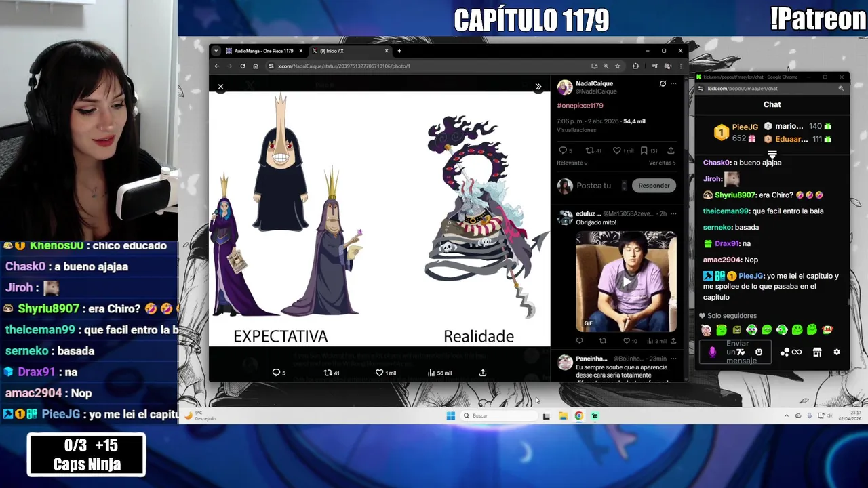Close the photo viewer with the X icon
Screen dimensions: 868x488
(220, 87)
